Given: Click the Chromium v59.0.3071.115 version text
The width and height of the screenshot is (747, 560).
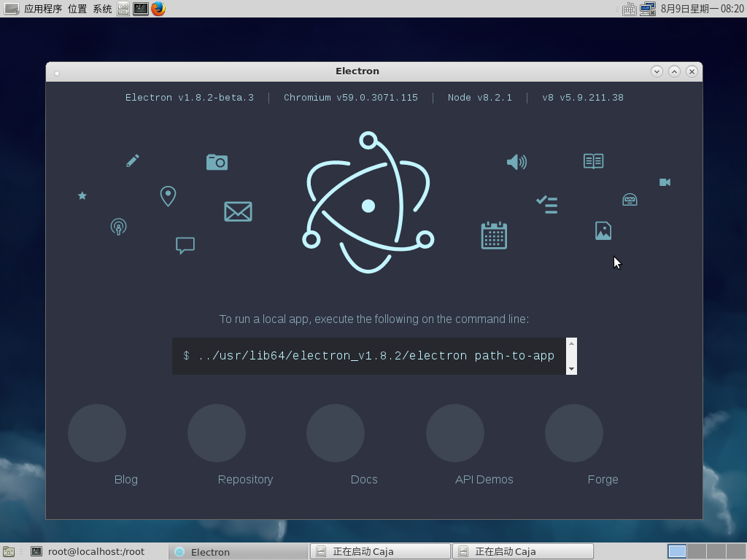Looking at the screenshot, I should coord(351,98).
